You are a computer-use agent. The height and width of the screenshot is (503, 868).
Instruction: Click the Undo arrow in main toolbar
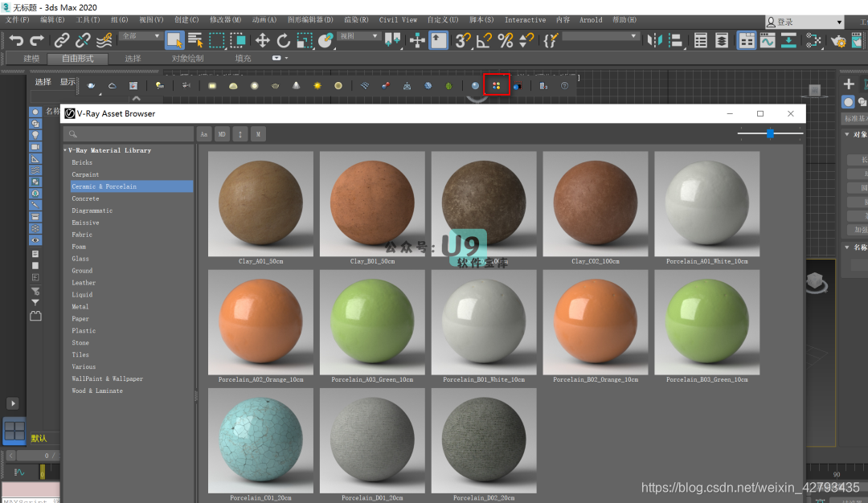[x=16, y=40]
